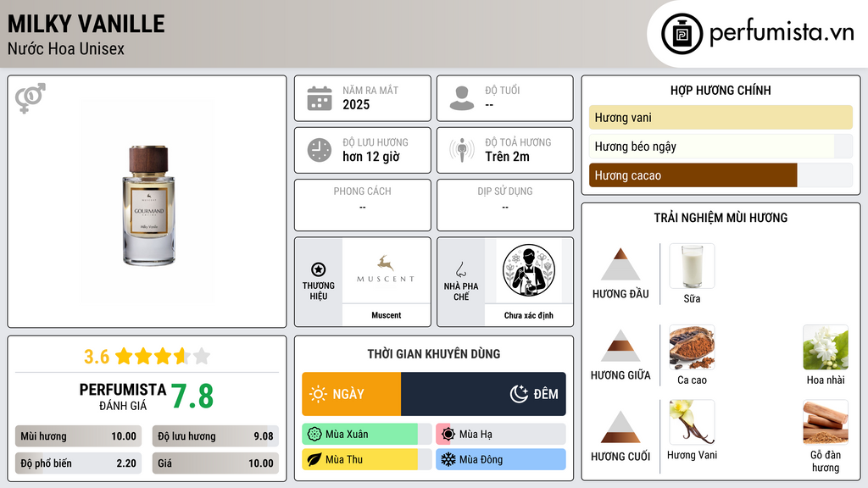The width and height of the screenshot is (868, 488).
Task: Click the Hợp hương chính heading
Action: point(721,90)
